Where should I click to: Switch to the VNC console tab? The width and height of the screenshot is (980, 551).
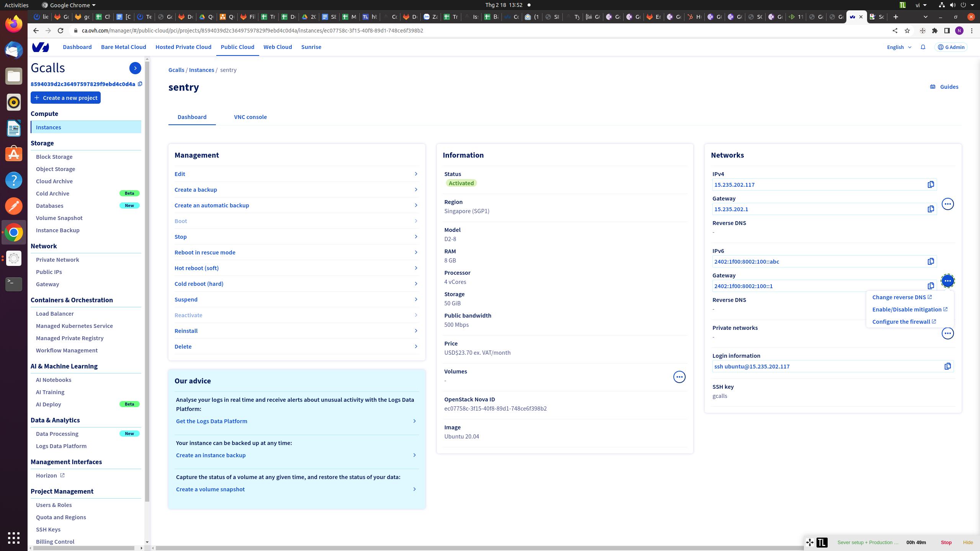point(250,117)
